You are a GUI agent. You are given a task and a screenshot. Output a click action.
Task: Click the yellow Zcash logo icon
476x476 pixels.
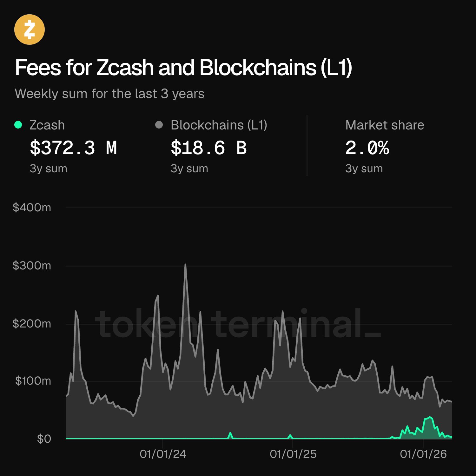30,30
